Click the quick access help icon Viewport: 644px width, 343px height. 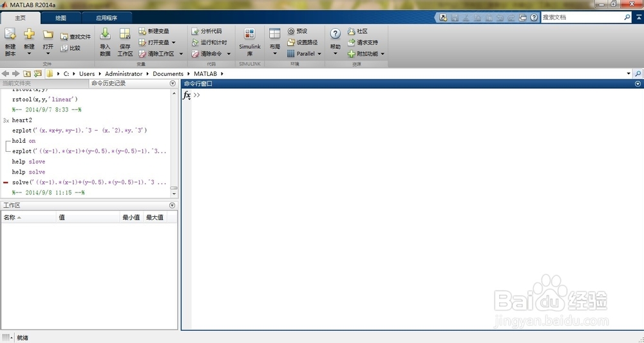pyautogui.click(x=534, y=17)
